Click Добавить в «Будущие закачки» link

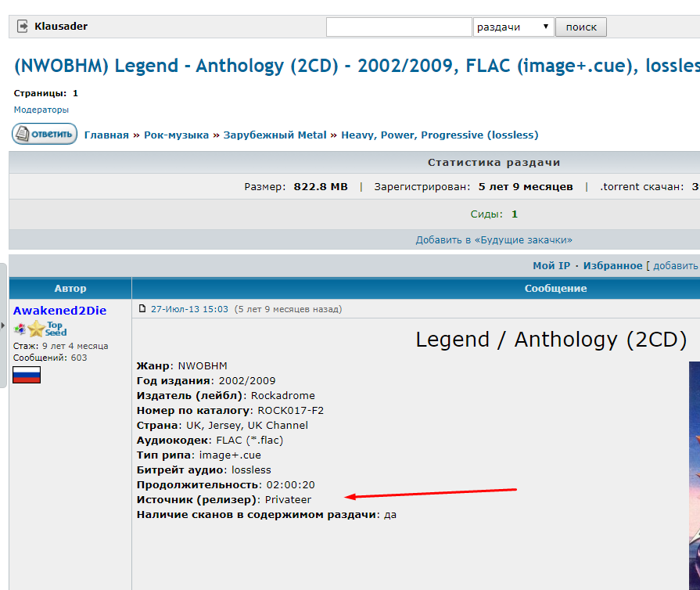494,240
